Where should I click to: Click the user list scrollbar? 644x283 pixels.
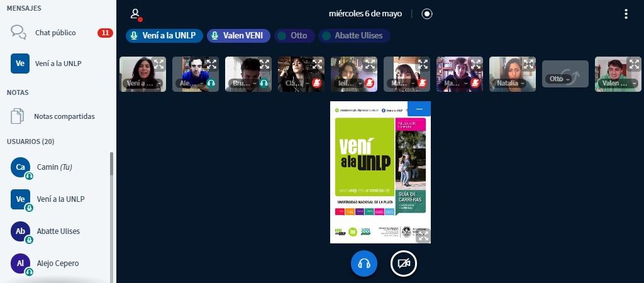[112, 164]
